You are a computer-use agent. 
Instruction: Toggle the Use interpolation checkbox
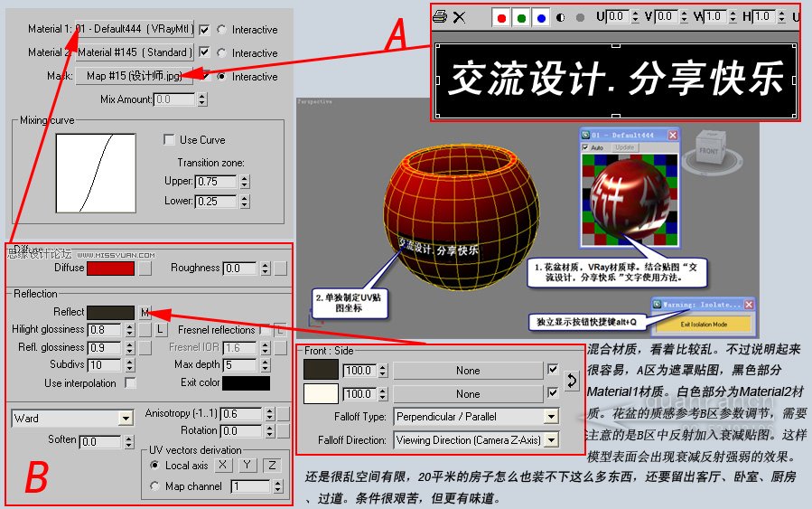[130, 383]
